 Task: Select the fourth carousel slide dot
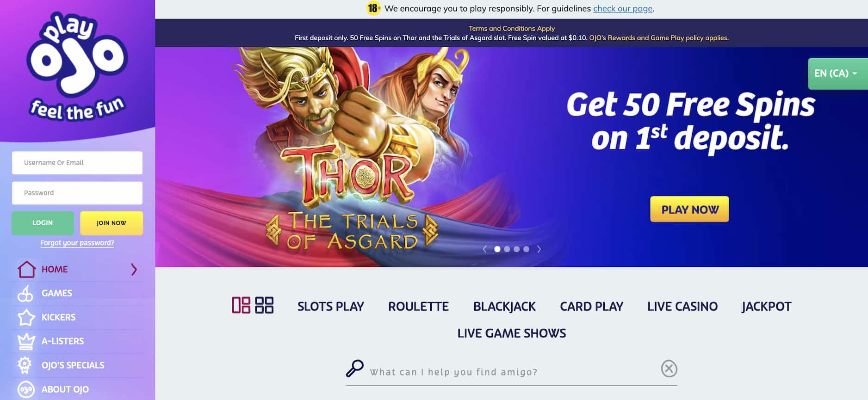(526, 249)
